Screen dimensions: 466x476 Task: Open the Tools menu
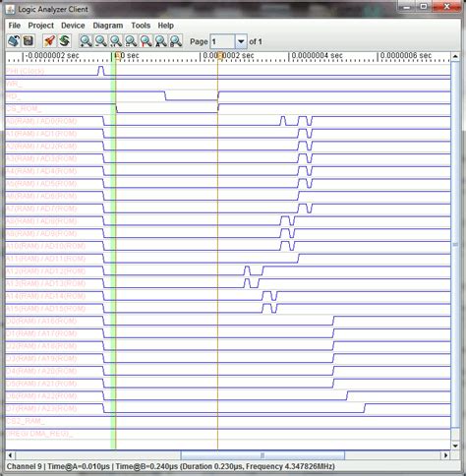click(x=141, y=26)
